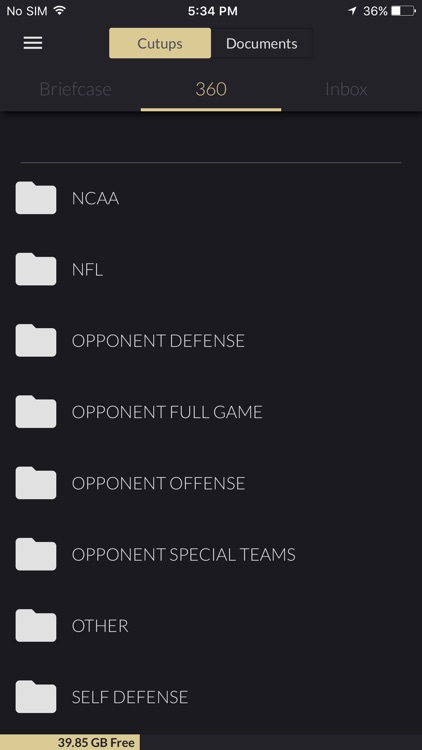The image size is (422, 750).
Task: Tap the OPPONENT OFFENSE folder icon
Action: [x=36, y=483]
